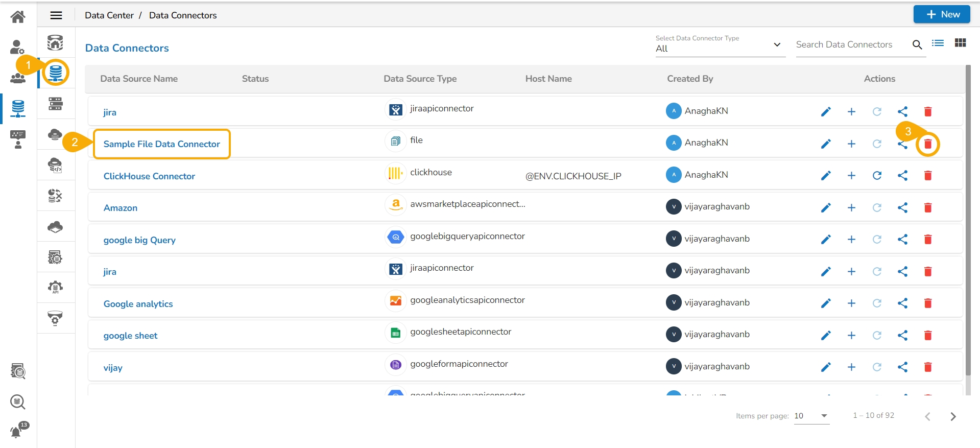Click the delete icon for Sample File Data Connector
This screenshot has width=980, height=448.
927,144
